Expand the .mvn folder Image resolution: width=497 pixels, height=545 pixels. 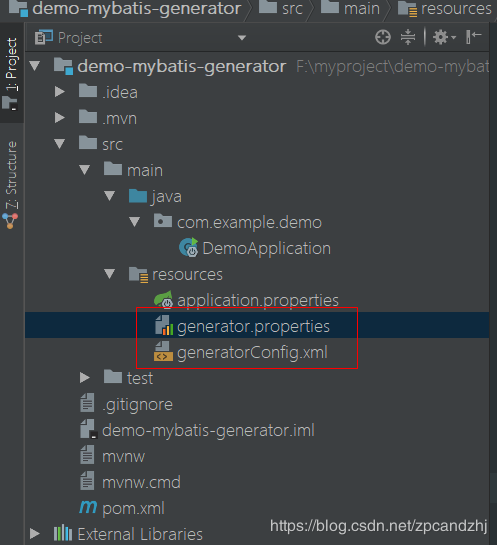(x=60, y=118)
